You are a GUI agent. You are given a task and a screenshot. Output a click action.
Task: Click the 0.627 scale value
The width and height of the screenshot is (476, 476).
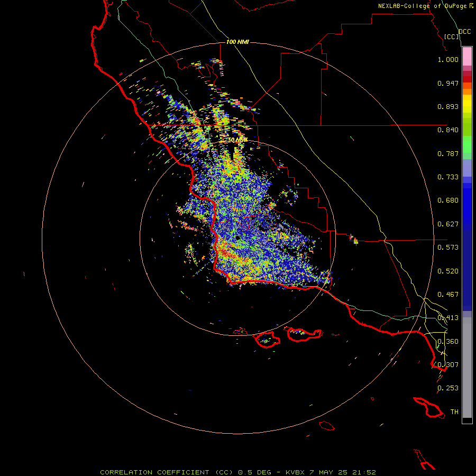pyautogui.click(x=448, y=224)
